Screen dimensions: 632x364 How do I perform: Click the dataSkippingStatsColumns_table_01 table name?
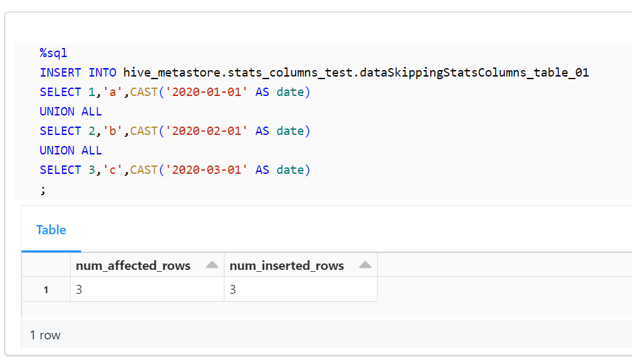[474, 72]
